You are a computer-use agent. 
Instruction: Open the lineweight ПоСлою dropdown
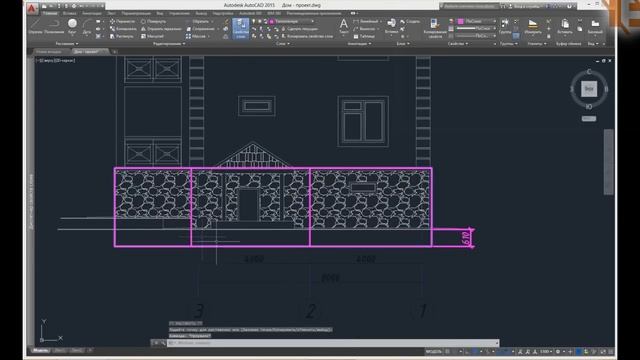(x=476, y=29)
